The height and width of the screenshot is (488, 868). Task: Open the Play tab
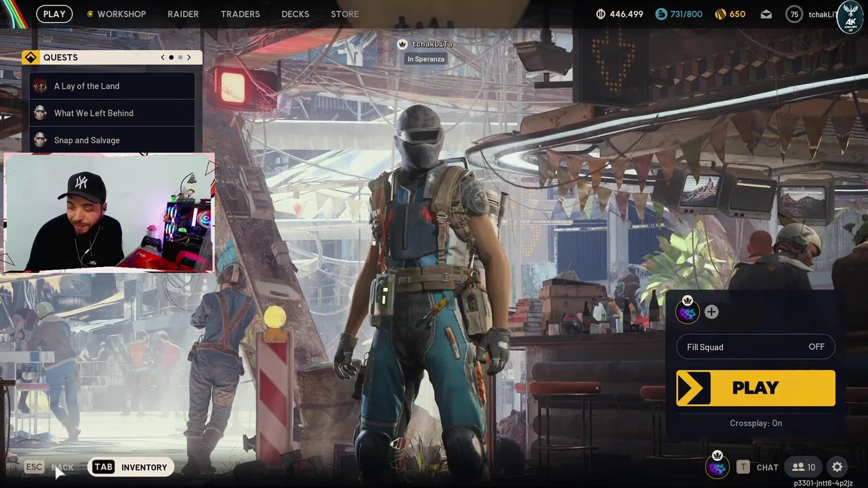coord(54,14)
